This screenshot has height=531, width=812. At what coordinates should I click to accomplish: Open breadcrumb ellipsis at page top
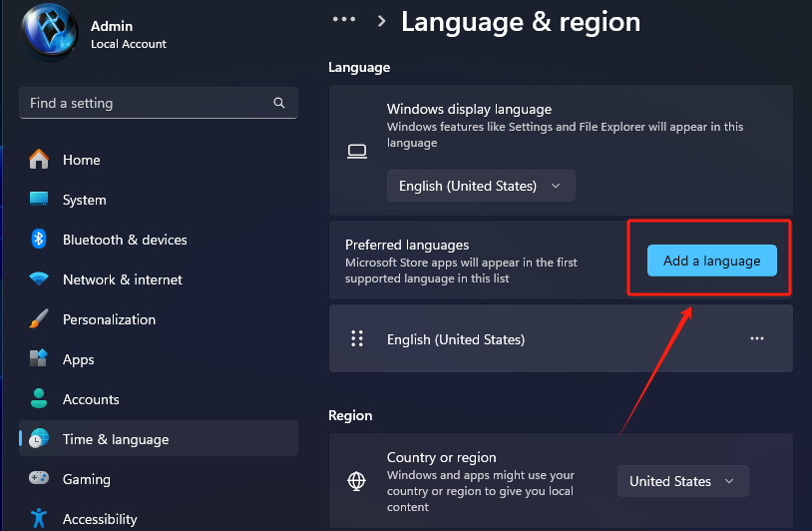click(x=344, y=20)
